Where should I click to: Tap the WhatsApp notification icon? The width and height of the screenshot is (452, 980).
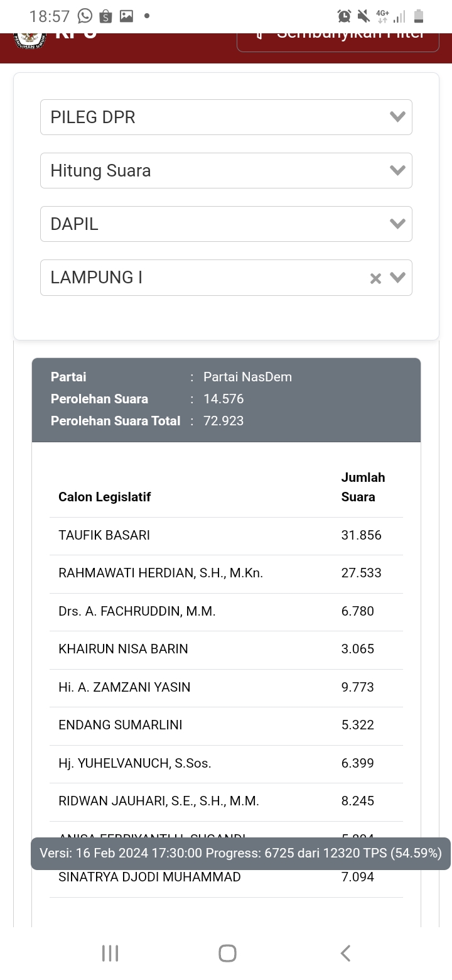(85, 16)
